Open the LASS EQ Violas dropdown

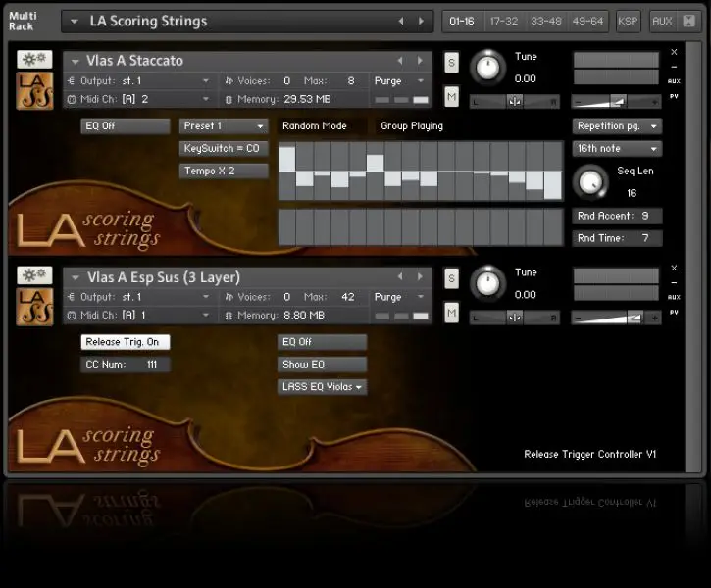322,387
